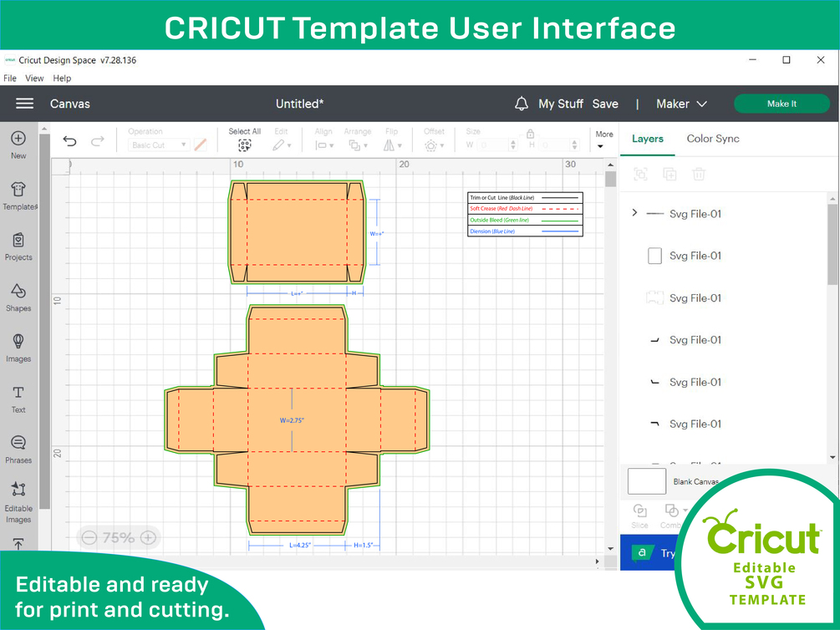Open the Projects sidebar panel

tap(18, 246)
